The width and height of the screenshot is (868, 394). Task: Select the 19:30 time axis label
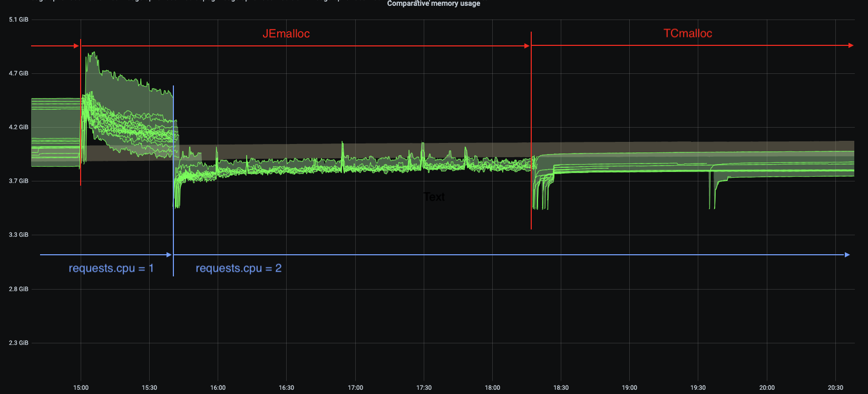click(x=698, y=388)
